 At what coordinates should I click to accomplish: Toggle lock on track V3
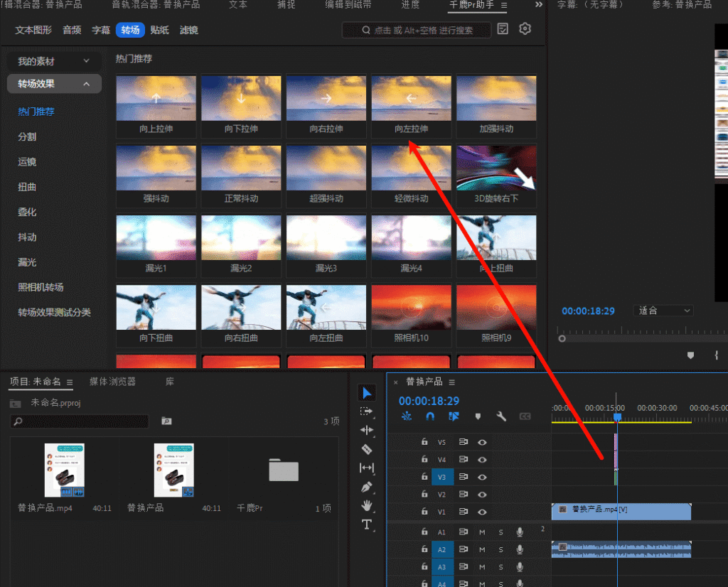pyautogui.click(x=424, y=477)
